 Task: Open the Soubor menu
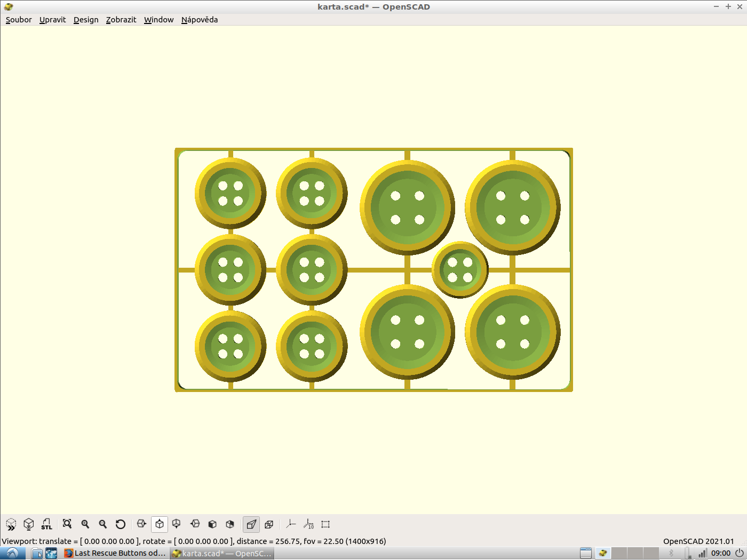[x=18, y=20]
